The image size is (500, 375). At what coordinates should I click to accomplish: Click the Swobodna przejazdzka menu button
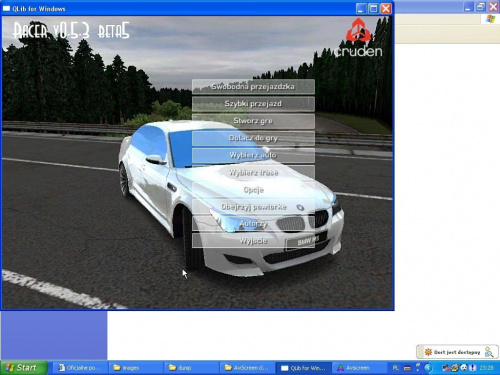click(x=253, y=87)
